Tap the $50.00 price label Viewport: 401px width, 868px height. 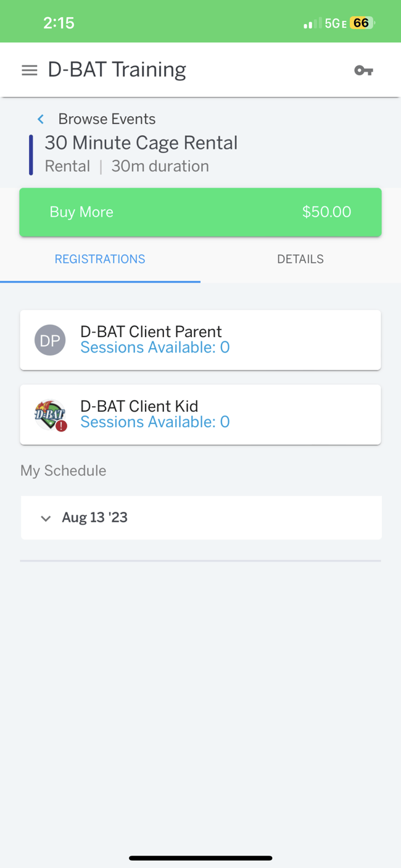coord(326,212)
